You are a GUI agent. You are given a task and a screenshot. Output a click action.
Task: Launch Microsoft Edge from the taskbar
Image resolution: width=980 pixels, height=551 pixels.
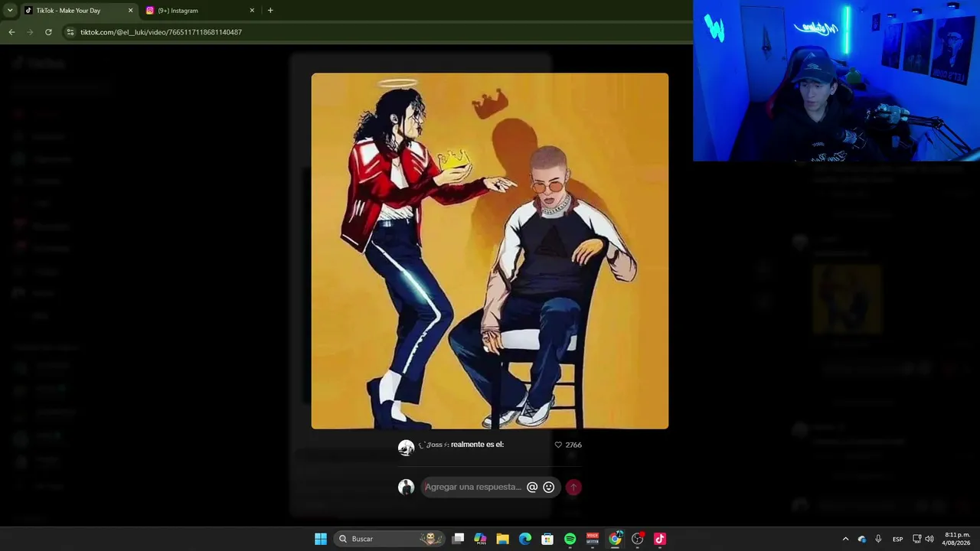tap(525, 539)
